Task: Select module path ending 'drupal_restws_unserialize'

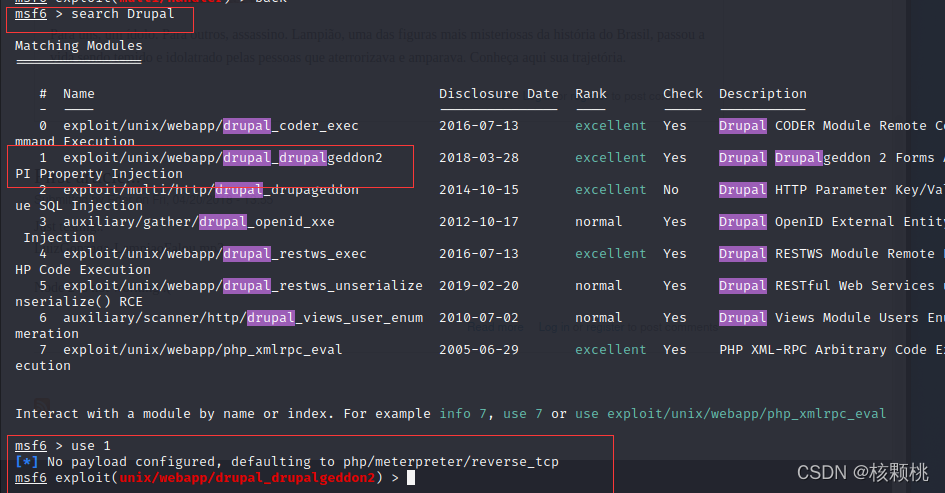Action: pos(243,286)
